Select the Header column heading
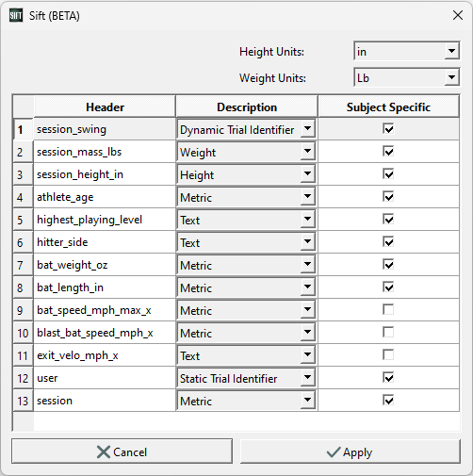Image resolution: width=473 pixels, height=476 pixels. point(105,107)
